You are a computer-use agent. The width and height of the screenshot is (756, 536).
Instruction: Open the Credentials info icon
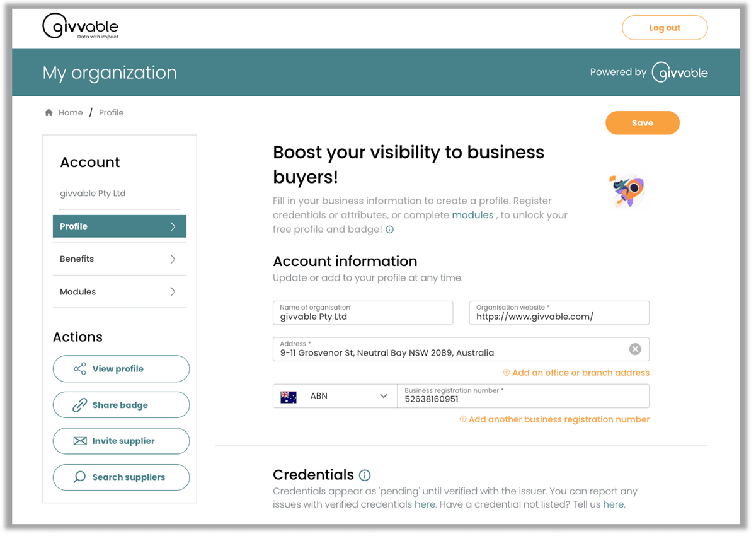[365, 475]
